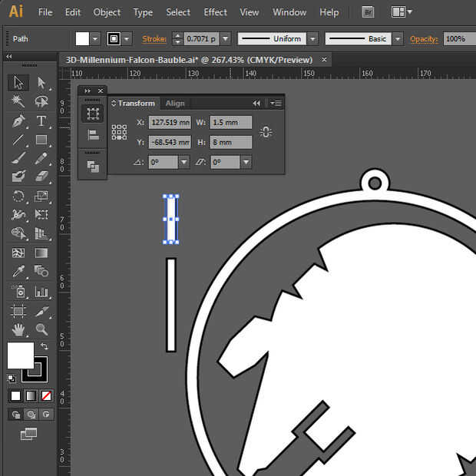This screenshot has width=476, height=476.
Task: Switch to the Align tab
Action: pyautogui.click(x=175, y=103)
